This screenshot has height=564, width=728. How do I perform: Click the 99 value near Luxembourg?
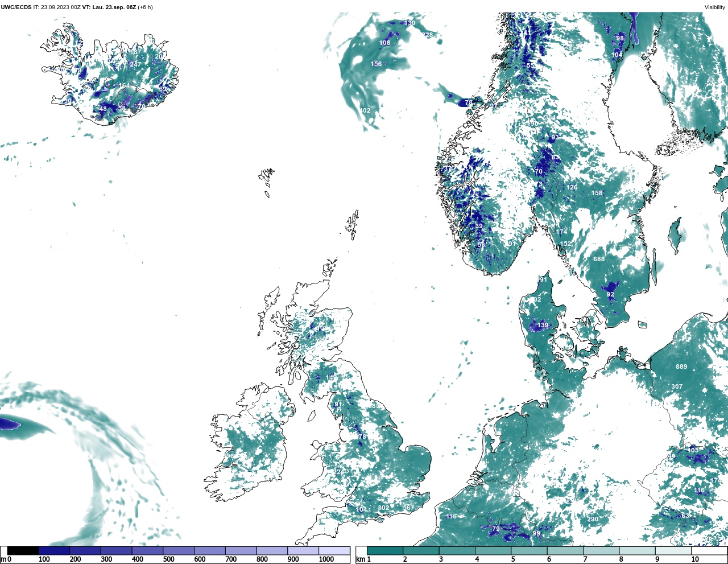coord(536,533)
